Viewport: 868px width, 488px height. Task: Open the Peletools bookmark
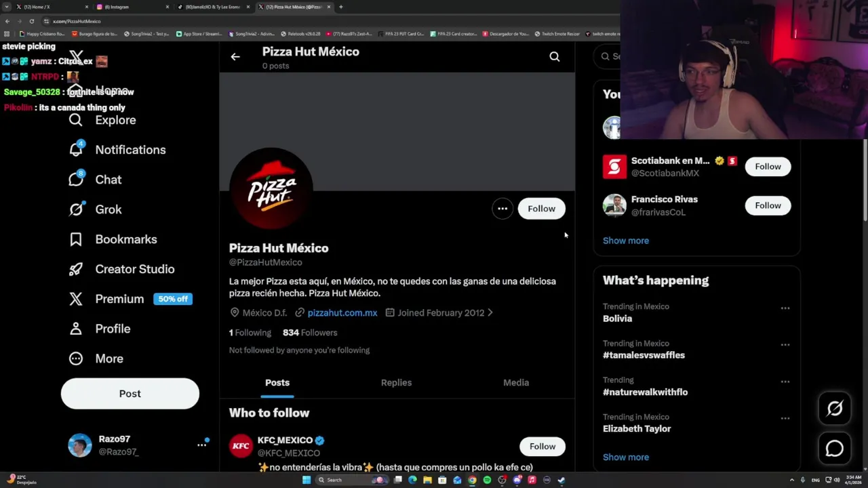300,34
